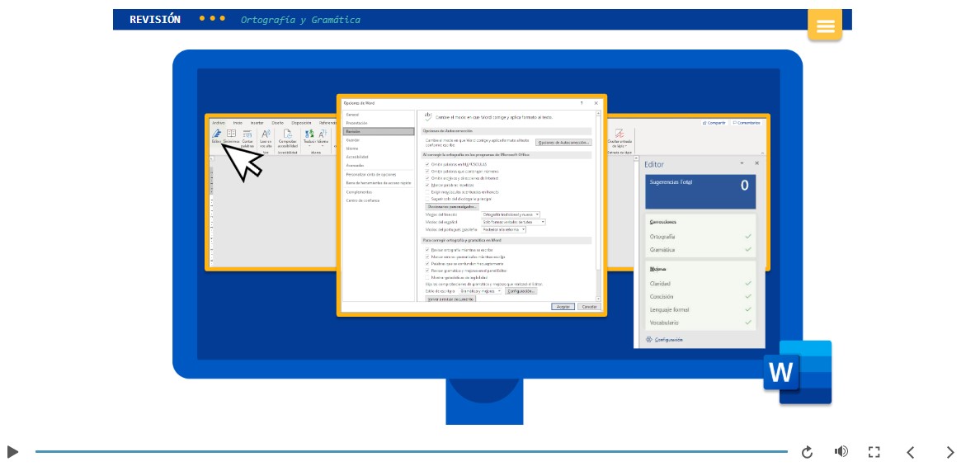Open the 'Estilo de escritura' dropdown
980x471 pixels.
[x=500, y=291]
